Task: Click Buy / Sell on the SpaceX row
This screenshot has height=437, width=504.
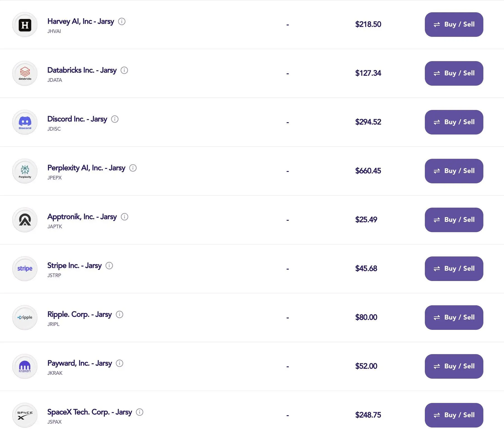Action: pyautogui.click(x=454, y=415)
